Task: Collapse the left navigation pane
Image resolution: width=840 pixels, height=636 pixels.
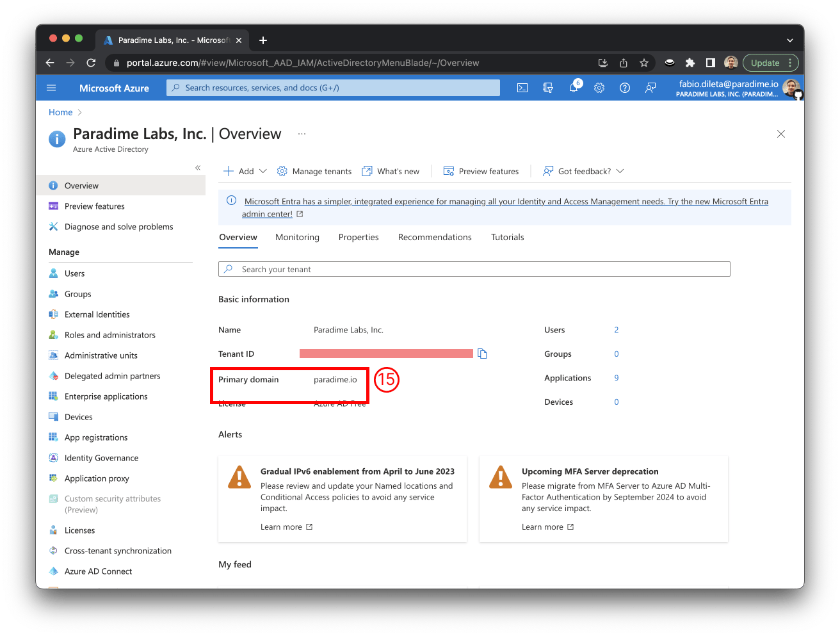Action: coord(198,168)
